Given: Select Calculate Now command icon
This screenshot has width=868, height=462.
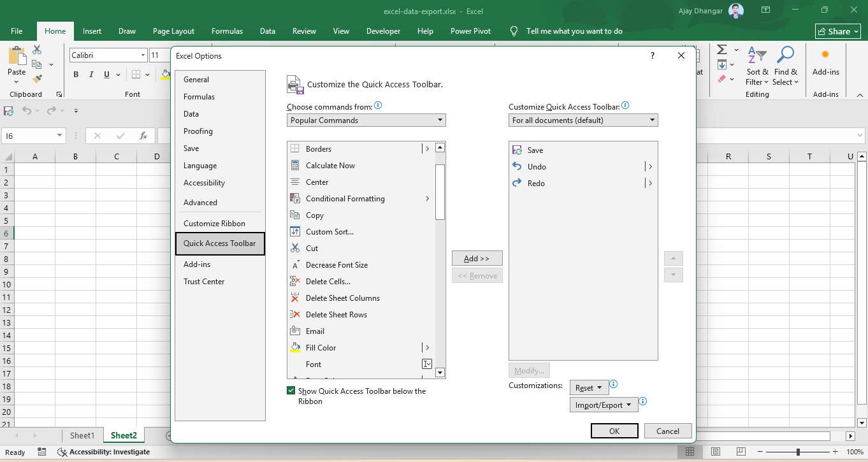Looking at the screenshot, I should click(295, 165).
